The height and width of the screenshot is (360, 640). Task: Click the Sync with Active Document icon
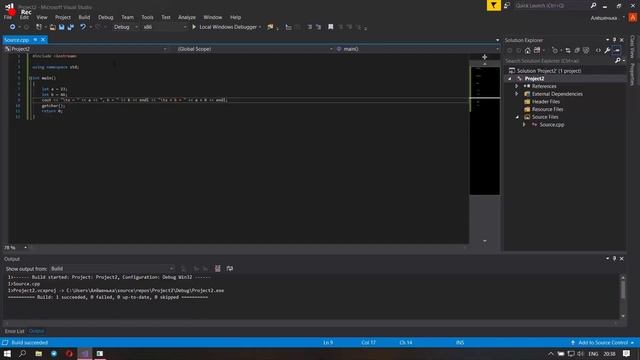point(568,50)
